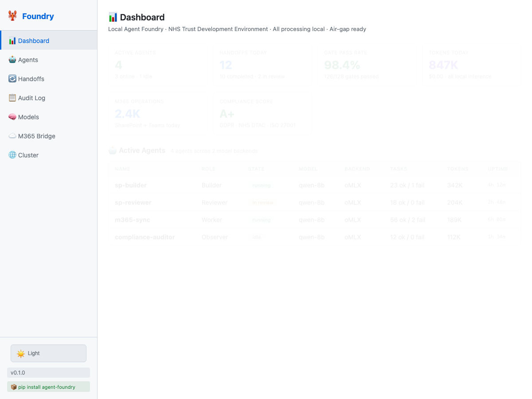This screenshot has width=532, height=399.
Task: Click the ROLE column header
Action: point(209,169)
